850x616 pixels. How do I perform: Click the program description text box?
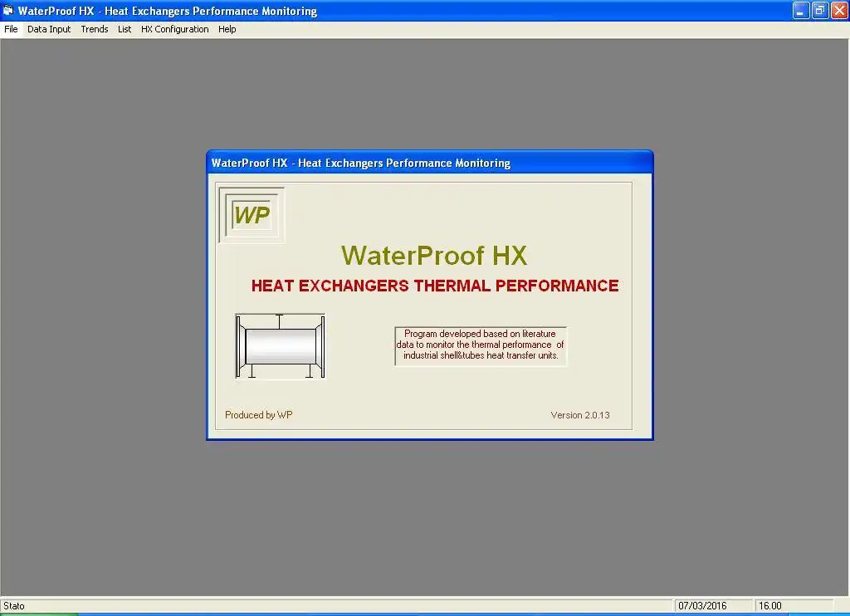click(481, 345)
